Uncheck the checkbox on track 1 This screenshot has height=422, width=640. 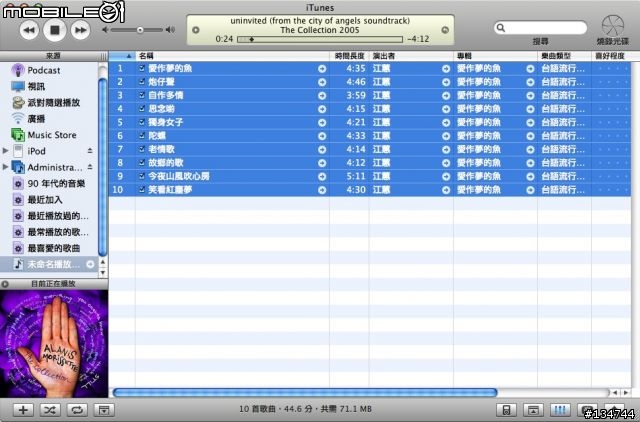click(142, 68)
